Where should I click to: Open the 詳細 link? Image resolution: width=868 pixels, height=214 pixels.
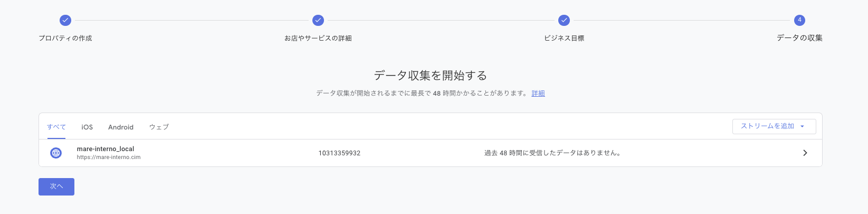[x=538, y=94]
